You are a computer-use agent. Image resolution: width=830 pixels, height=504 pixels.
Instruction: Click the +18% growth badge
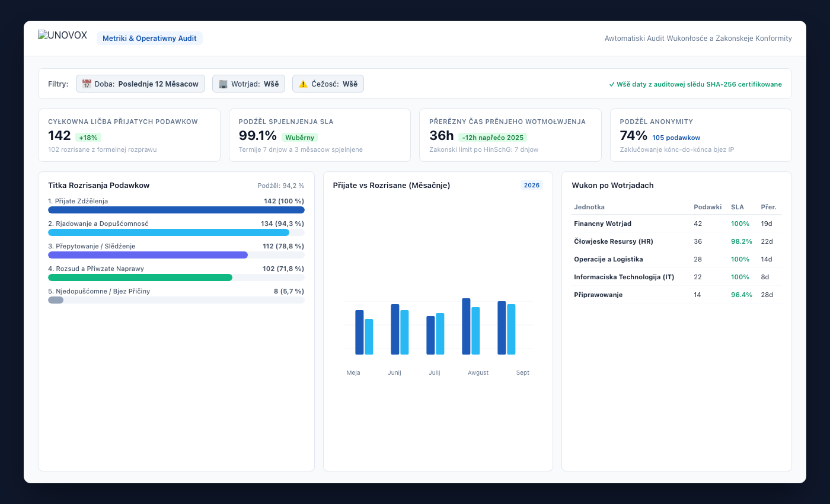coord(88,138)
